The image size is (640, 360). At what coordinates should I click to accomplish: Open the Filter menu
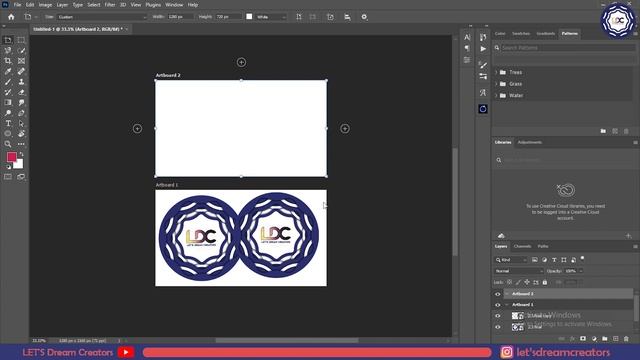tap(110, 5)
